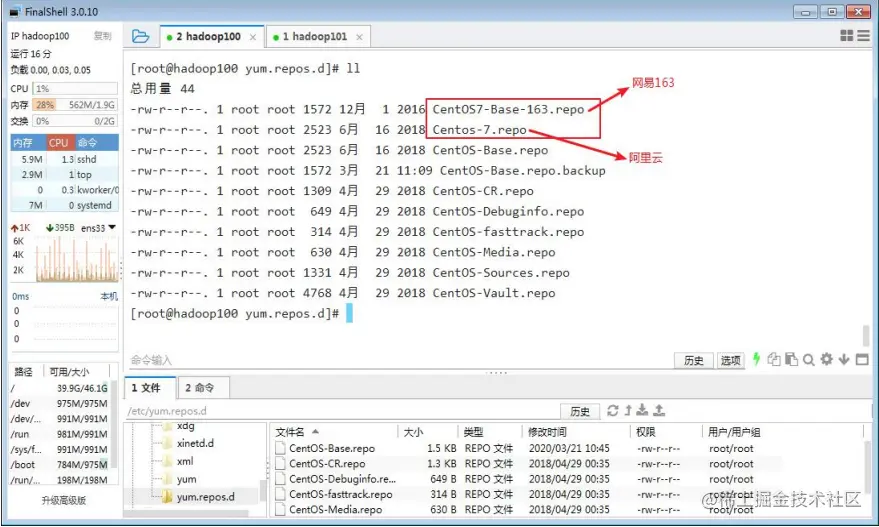Select CentOS-Media.repo file icon

[x=280, y=510]
